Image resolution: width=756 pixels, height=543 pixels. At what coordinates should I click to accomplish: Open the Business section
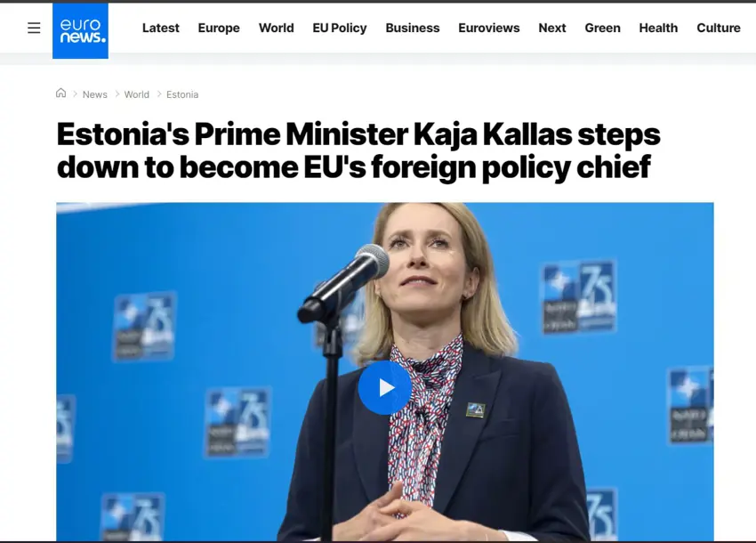click(412, 28)
